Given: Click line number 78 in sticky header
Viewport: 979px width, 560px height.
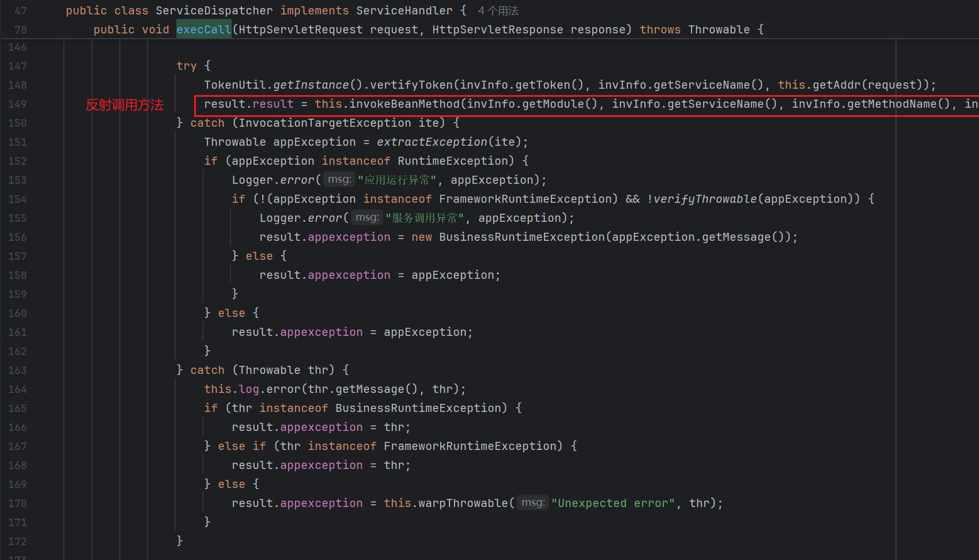Looking at the screenshot, I should pyautogui.click(x=20, y=30).
